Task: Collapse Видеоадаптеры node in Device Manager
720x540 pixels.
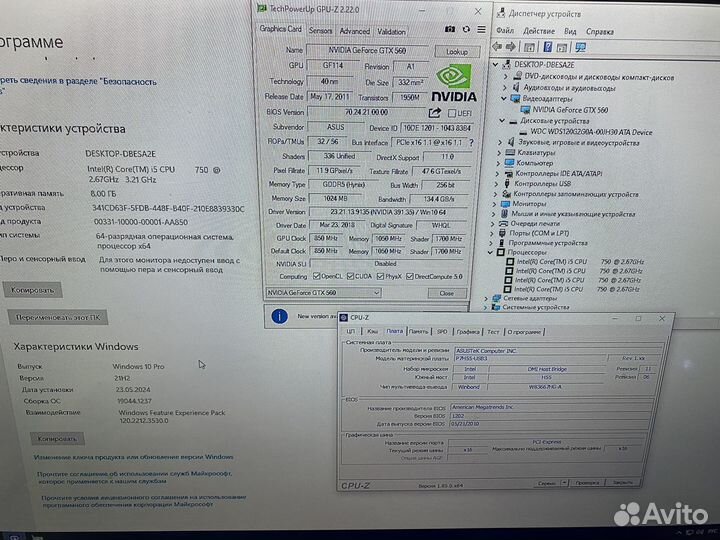Action: click(x=504, y=99)
